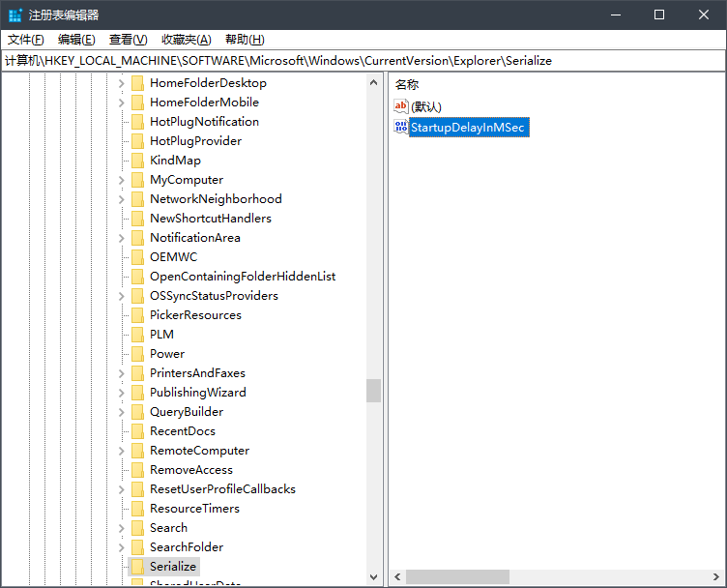
Task: Click tree pane scroll down arrow
Action: [x=374, y=576]
